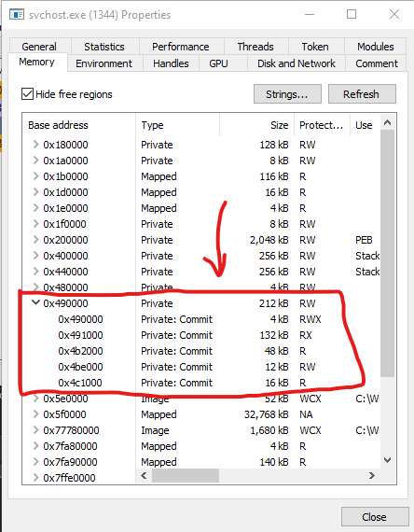This screenshot has height=532, width=414.
Task: Open the Performance tab
Action: click(x=181, y=47)
